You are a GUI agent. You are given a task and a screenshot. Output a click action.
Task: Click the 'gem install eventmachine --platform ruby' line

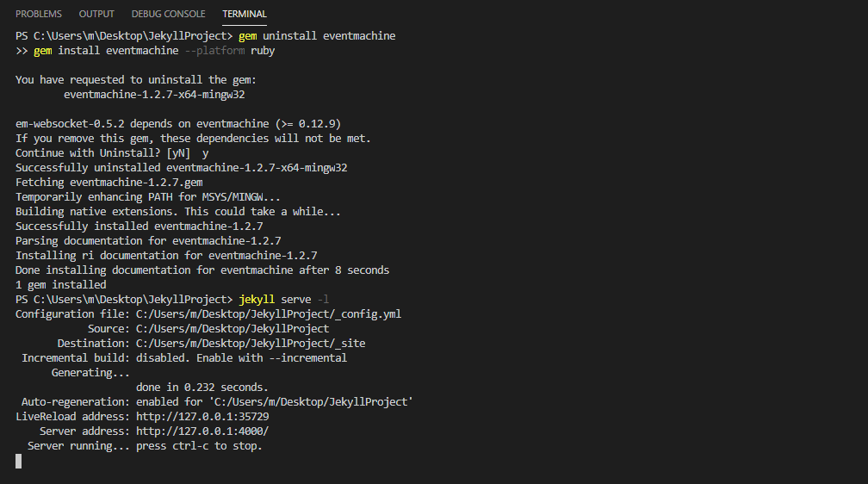click(154, 51)
